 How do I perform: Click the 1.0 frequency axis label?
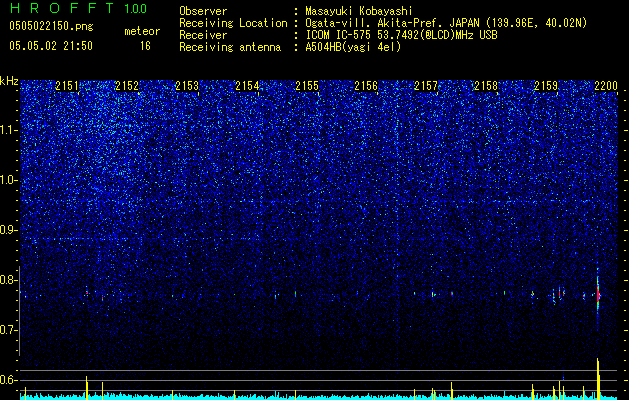[9, 180]
